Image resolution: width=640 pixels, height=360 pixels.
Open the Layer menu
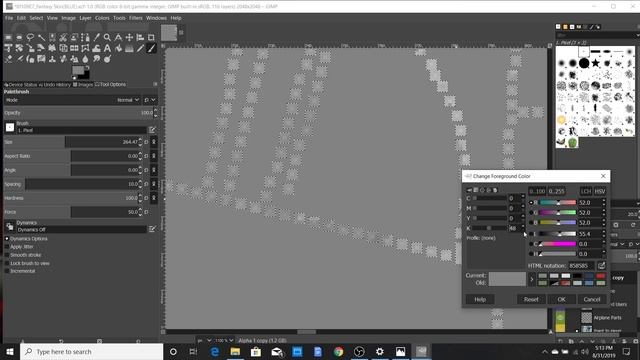click(85, 18)
